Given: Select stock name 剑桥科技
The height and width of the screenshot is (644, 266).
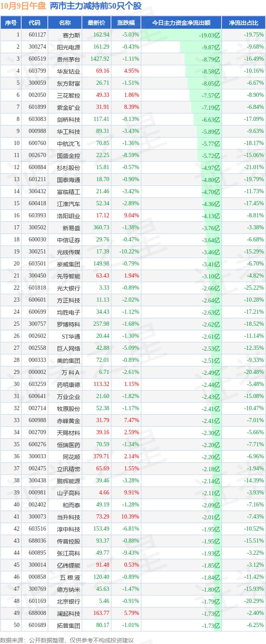Looking at the screenshot, I should click(68, 119).
